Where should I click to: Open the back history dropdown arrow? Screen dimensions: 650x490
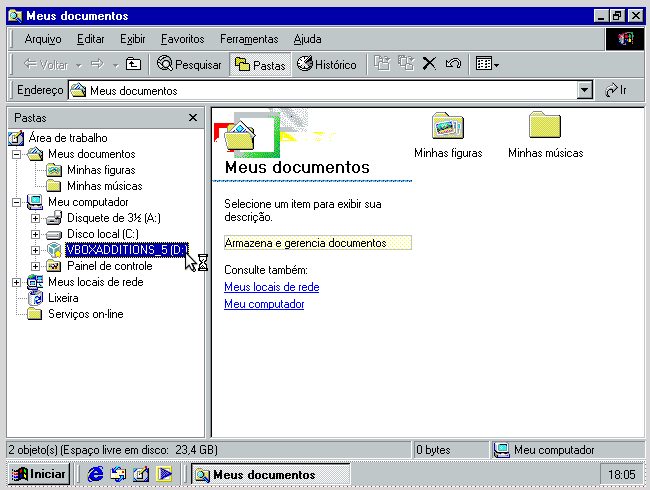[x=79, y=65]
